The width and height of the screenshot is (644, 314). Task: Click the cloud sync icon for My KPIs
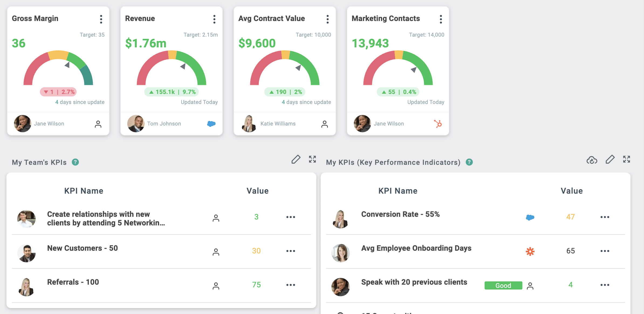pyautogui.click(x=592, y=160)
